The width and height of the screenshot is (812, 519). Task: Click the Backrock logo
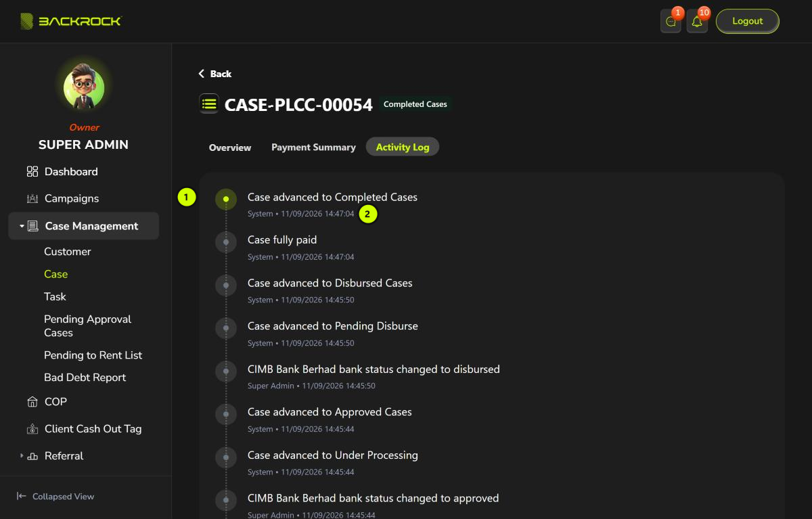coord(71,21)
